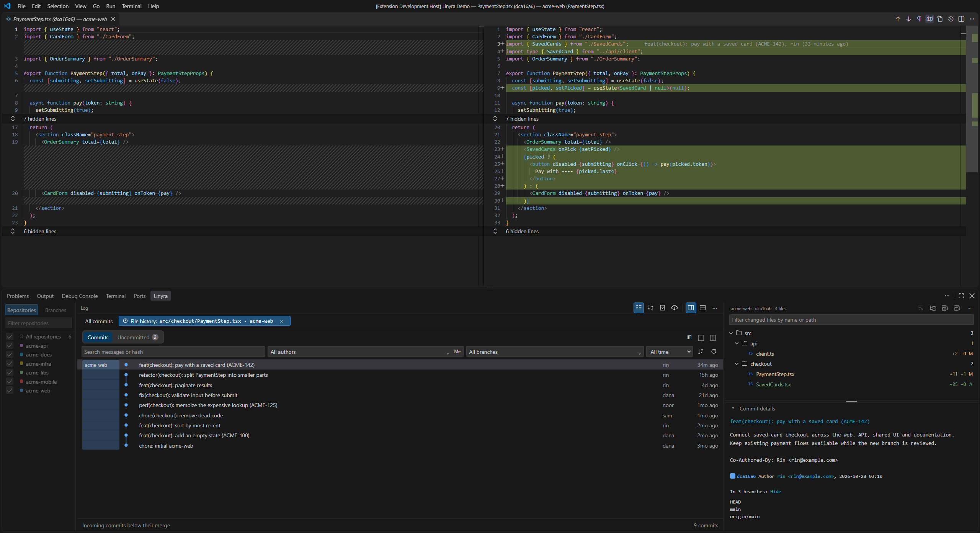Uncheck the acme-infra repository checkbox
Screen dimensions: 980x533
(x=10, y=364)
